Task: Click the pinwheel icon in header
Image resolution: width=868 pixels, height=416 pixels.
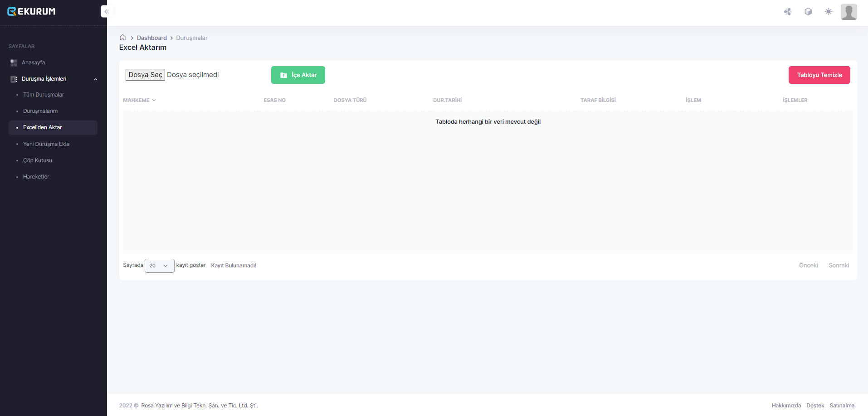Action: pyautogui.click(x=788, y=12)
